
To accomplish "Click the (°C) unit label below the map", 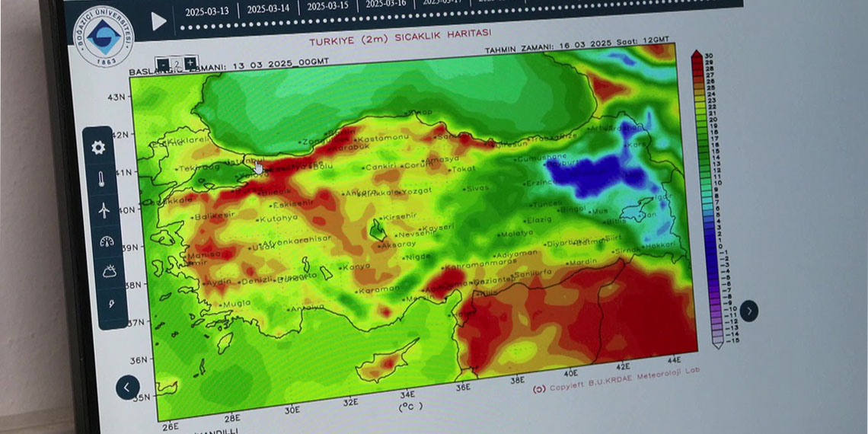I will tap(410, 407).
